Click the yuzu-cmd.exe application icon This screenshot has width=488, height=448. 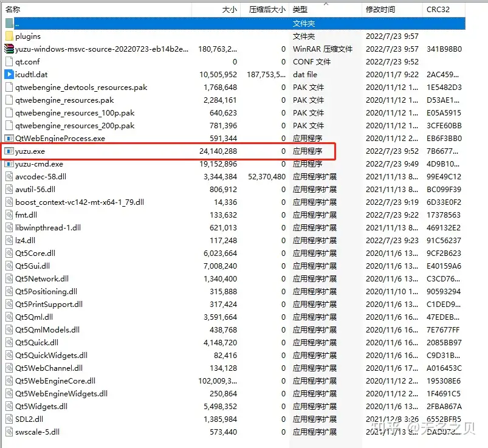point(9,164)
